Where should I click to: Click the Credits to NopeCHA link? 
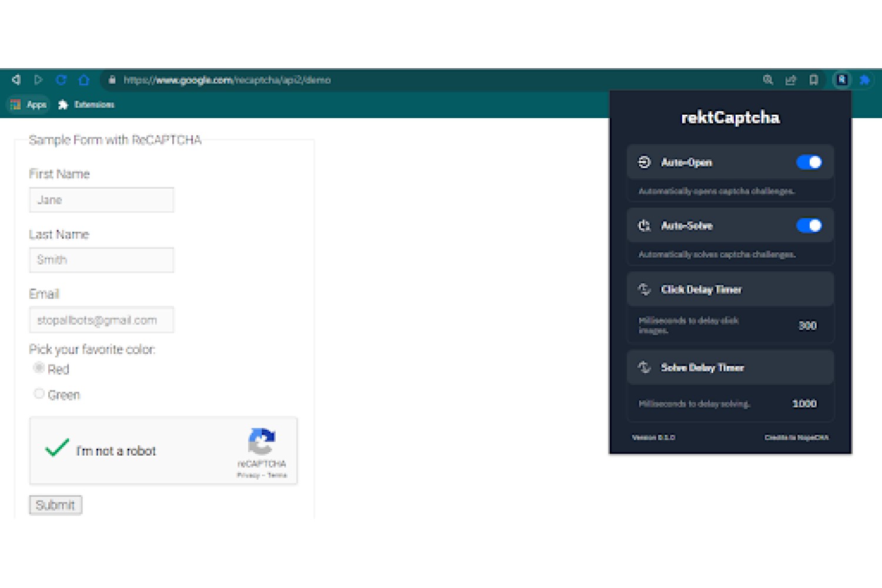point(796,437)
